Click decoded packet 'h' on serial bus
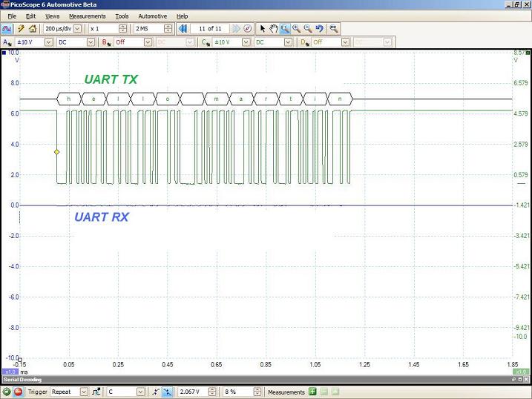This screenshot has width=532, height=399. [x=69, y=99]
